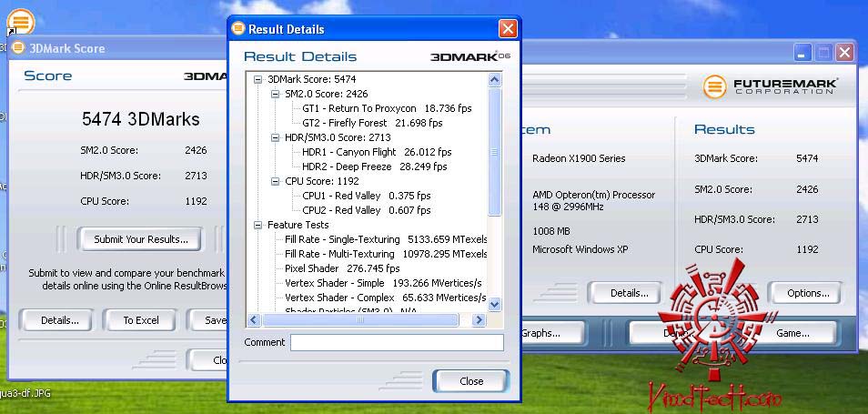Select CPU2 - Red Valley row

click(x=366, y=210)
